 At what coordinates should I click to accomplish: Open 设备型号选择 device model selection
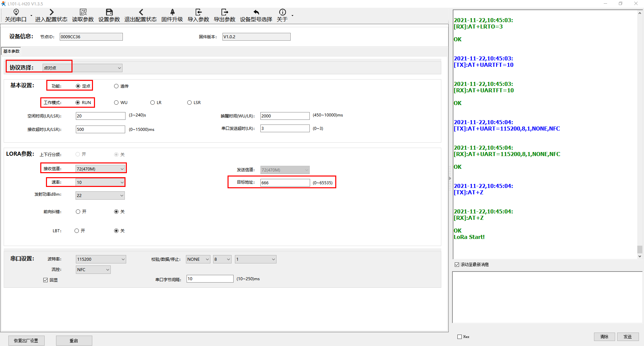coord(256,12)
